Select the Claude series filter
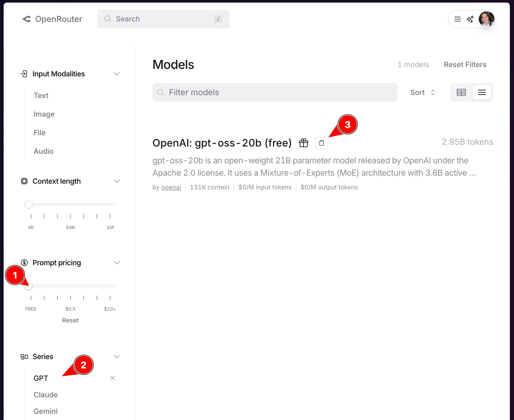This screenshot has height=420, width=514. (x=46, y=395)
